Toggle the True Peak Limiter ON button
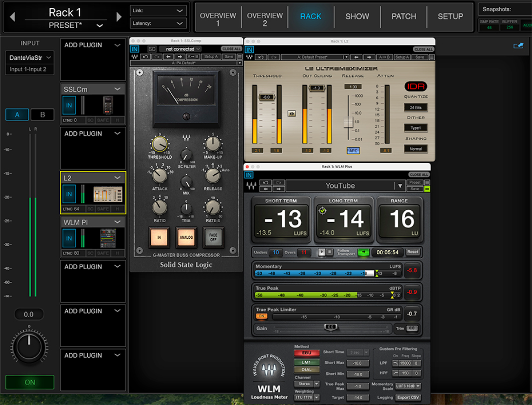Screen dimensions: 532x405 tap(261, 316)
